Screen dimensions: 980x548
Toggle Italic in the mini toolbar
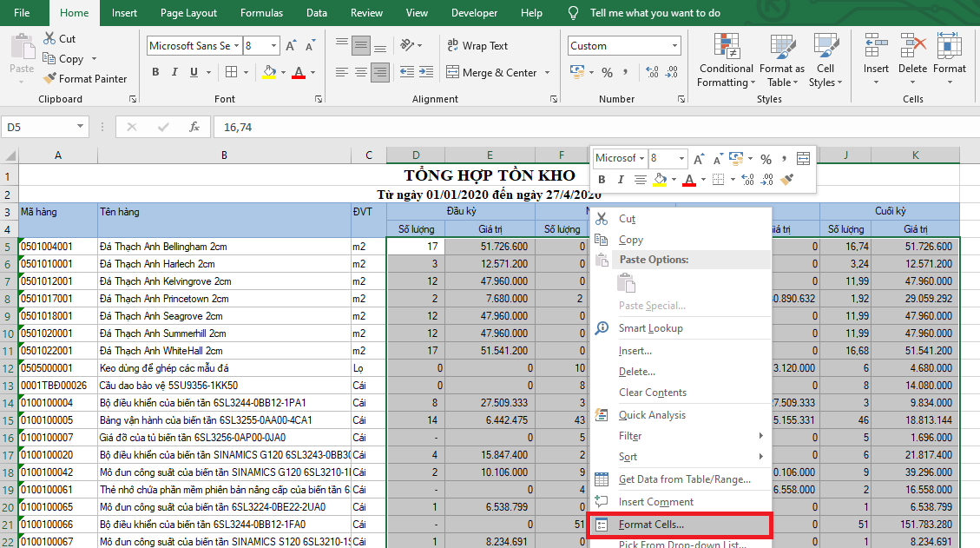click(621, 180)
